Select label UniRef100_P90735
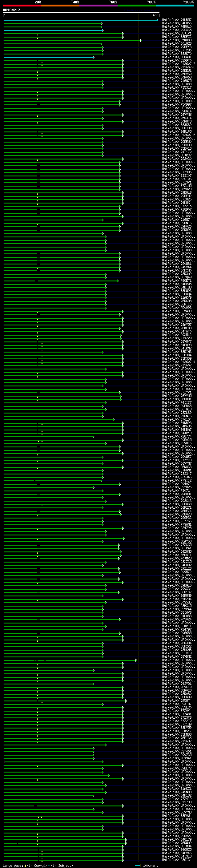 177,755
